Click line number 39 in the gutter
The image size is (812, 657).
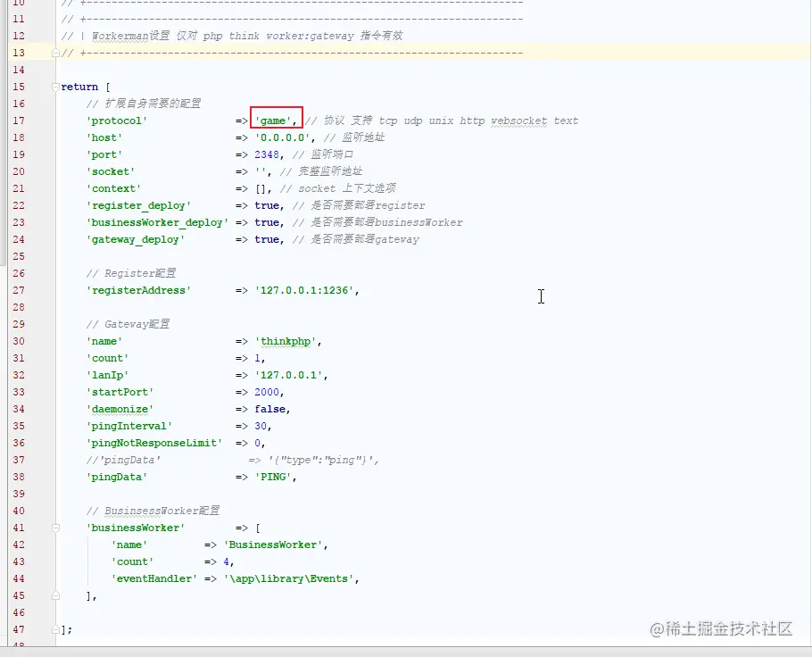click(19, 494)
